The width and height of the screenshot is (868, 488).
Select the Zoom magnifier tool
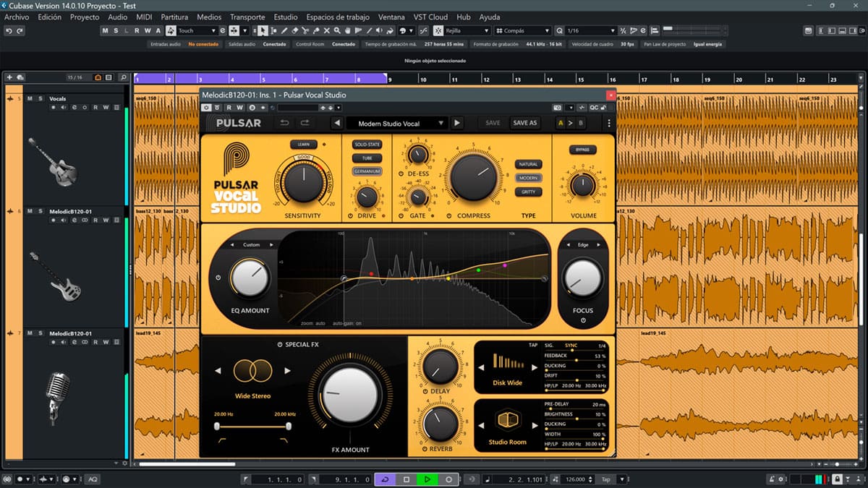338,30
